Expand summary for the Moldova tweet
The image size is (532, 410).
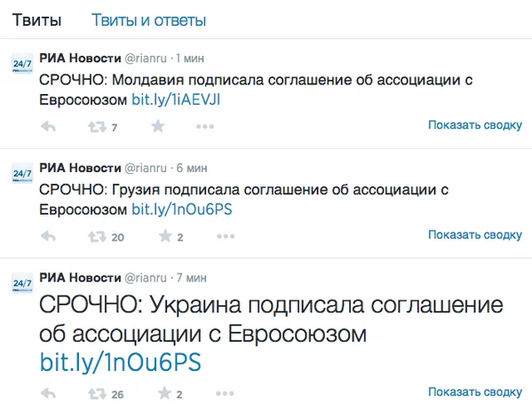(475, 125)
